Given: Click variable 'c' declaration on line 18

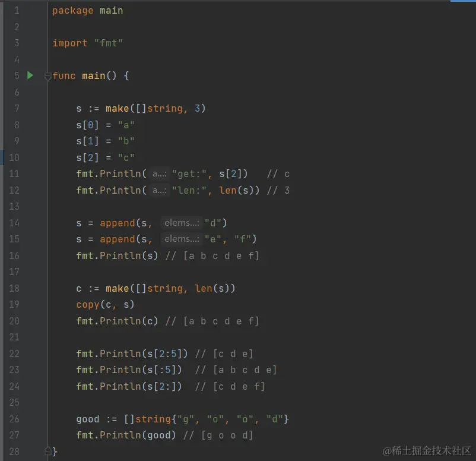Looking at the screenshot, I should pos(79,288).
